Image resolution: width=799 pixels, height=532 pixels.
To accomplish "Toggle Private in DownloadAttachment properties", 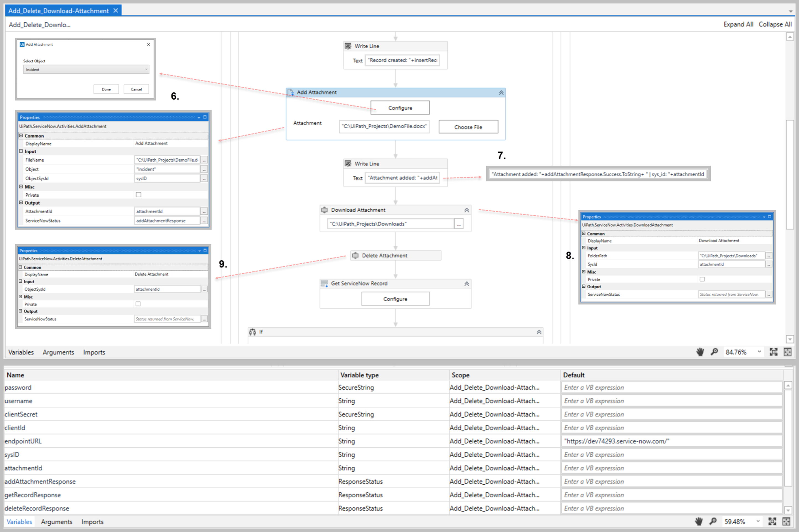I will pyautogui.click(x=702, y=279).
